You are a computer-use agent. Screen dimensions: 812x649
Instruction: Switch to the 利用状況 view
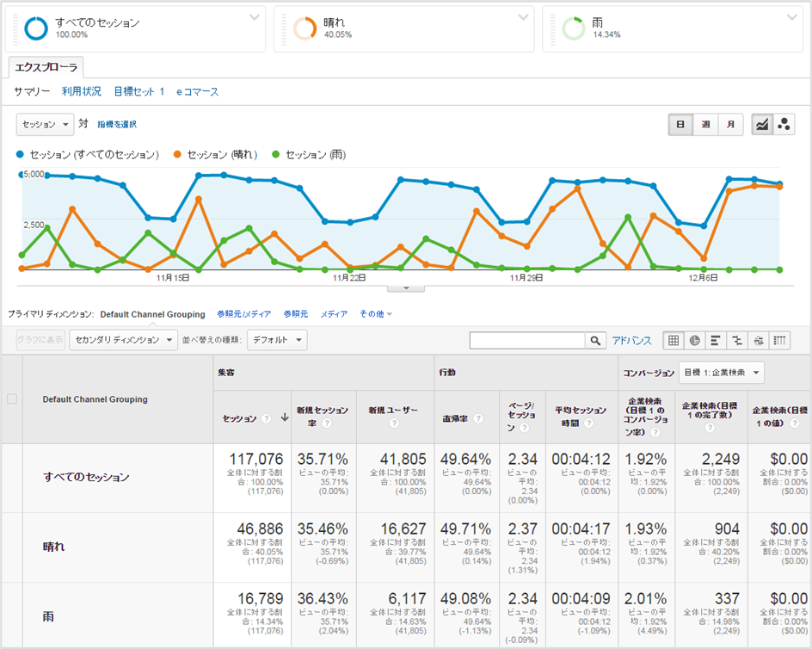(82, 92)
